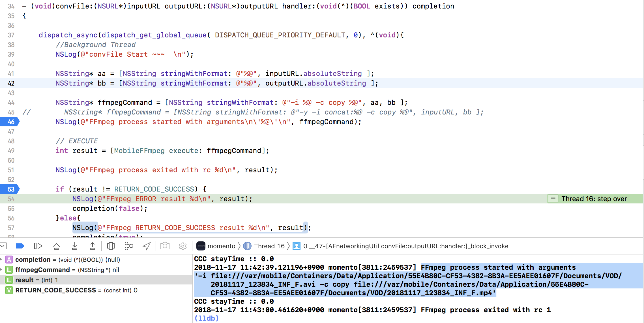Click gear environment overrides icon
The width and height of the screenshot is (644, 323).
pyautogui.click(x=183, y=246)
